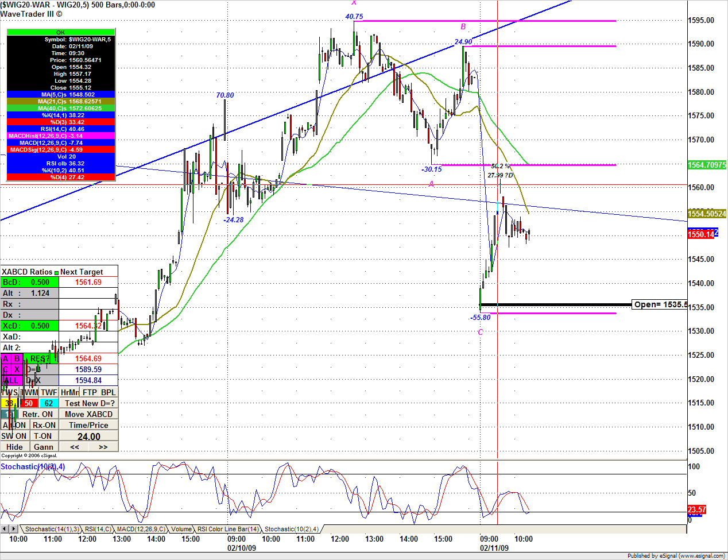Select the Stochastic(10(2),4) tab
Viewport: 728px width, 560px height.
(291, 529)
